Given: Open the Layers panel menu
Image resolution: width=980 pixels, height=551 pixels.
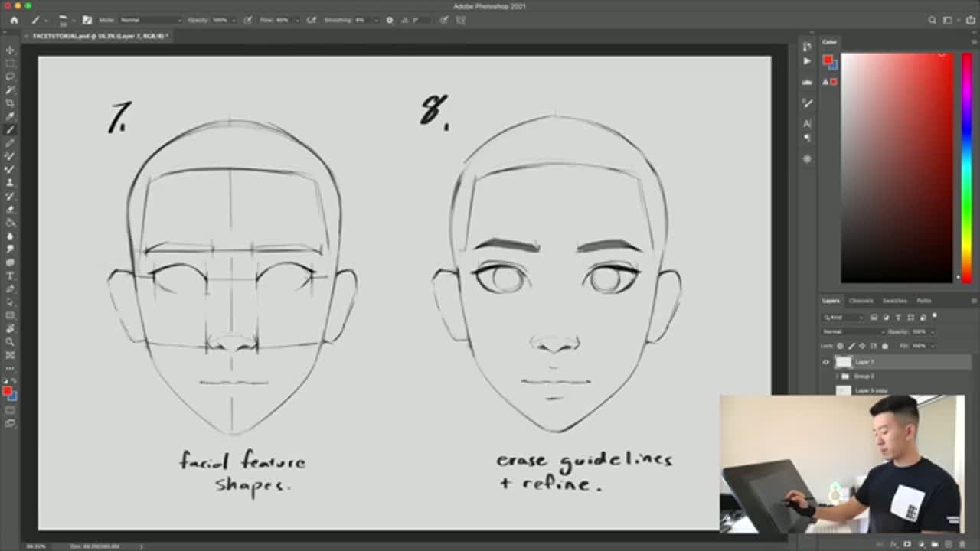Looking at the screenshot, I should click(974, 301).
